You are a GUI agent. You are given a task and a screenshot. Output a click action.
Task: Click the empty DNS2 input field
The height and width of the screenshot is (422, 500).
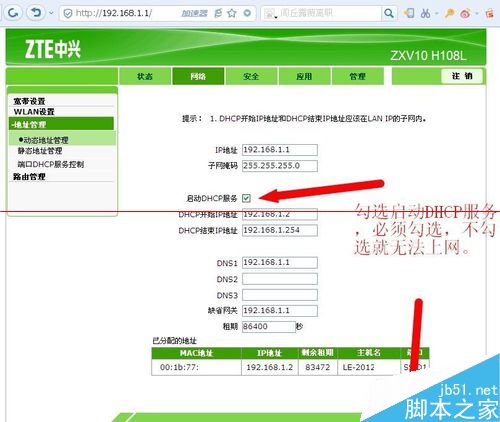click(x=280, y=279)
